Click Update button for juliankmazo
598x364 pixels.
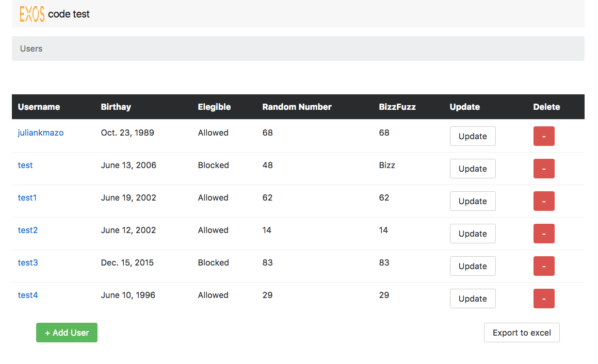472,136
